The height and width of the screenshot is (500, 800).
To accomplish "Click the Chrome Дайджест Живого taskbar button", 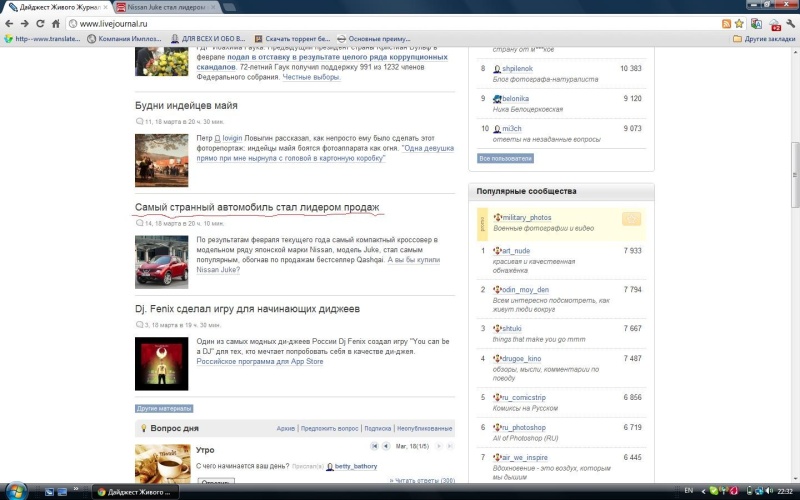I will click(136, 492).
